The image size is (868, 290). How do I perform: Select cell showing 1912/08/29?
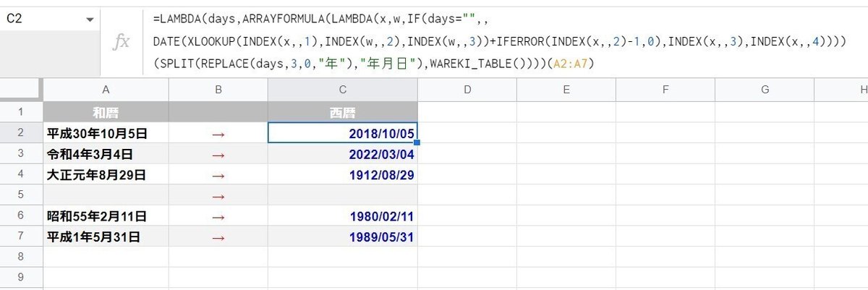342,174
